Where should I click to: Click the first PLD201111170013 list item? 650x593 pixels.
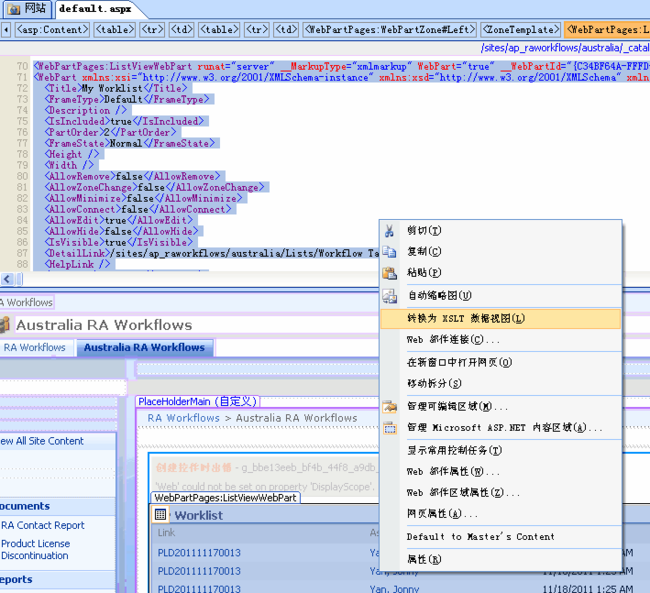(199, 553)
